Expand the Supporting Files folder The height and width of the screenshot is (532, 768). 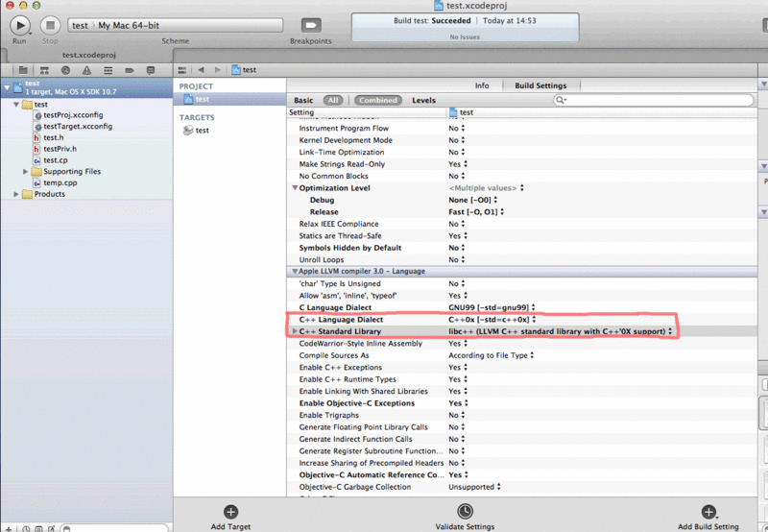pyautogui.click(x=26, y=172)
